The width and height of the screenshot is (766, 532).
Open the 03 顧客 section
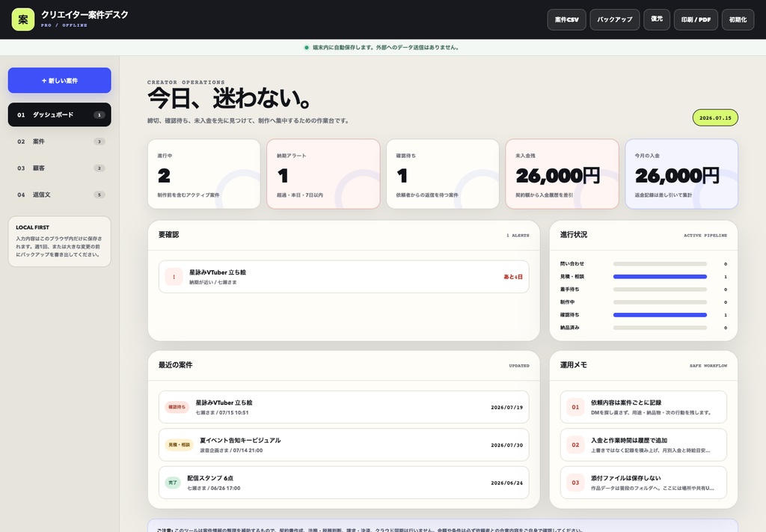point(60,168)
